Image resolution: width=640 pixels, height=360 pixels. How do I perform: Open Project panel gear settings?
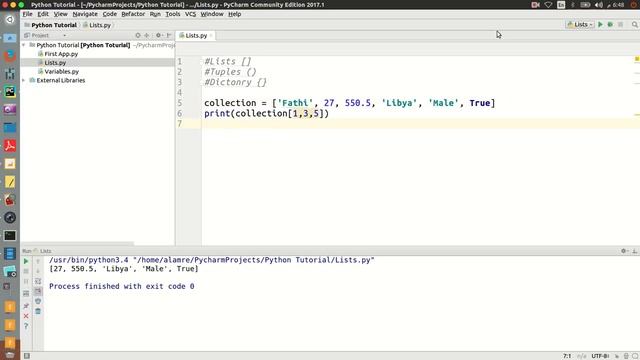(x=159, y=36)
